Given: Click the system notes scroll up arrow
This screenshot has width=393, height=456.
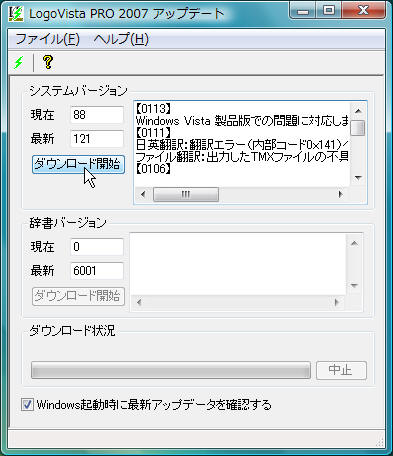Looking at the screenshot, I should pos(358,111).
